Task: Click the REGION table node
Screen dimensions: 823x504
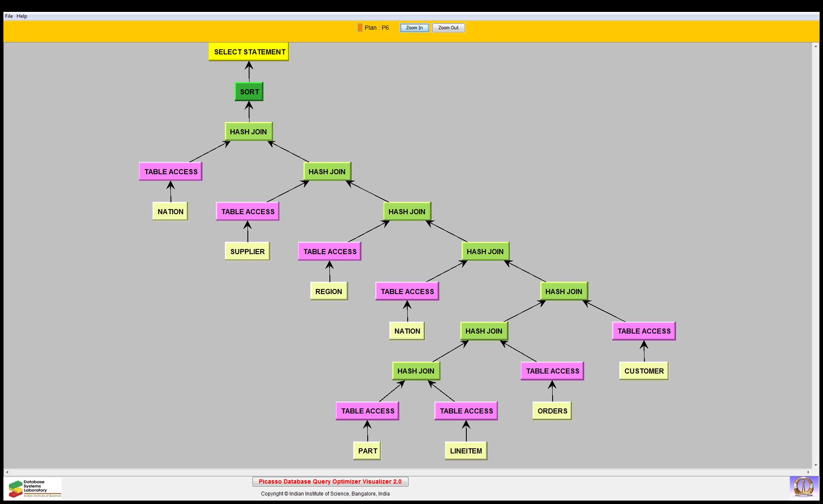Action: (329, 292)
